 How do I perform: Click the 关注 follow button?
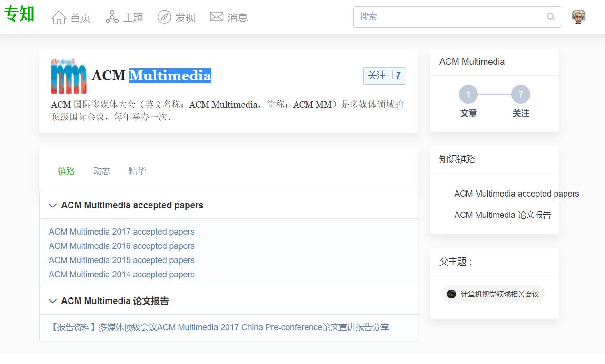pyautogui.click(x=385, y=76)
